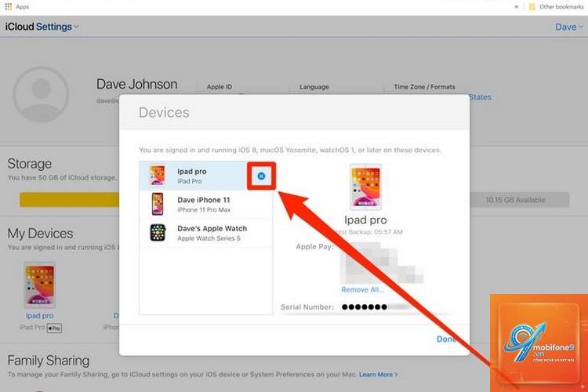
Task: Remove Ipad pro with the blue X button
Action: tap(261, 176)
